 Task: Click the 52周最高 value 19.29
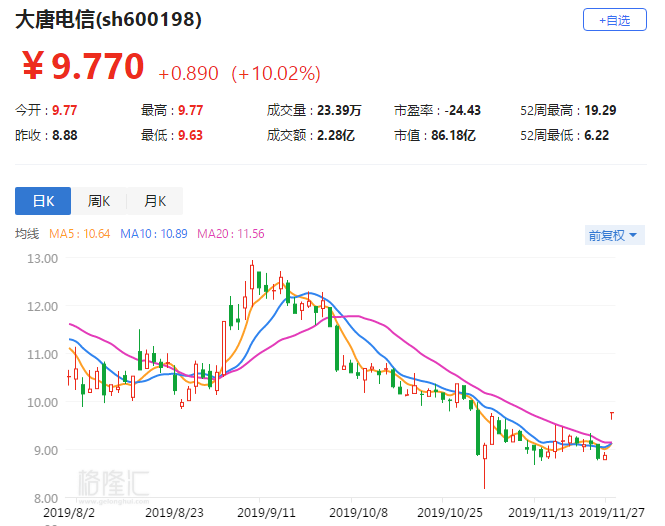pos(600,110)
